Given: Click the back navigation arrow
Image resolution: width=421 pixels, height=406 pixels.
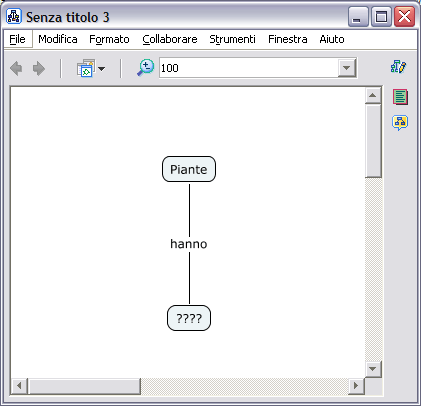Looking at the screenshot, I should click(16, 68).
